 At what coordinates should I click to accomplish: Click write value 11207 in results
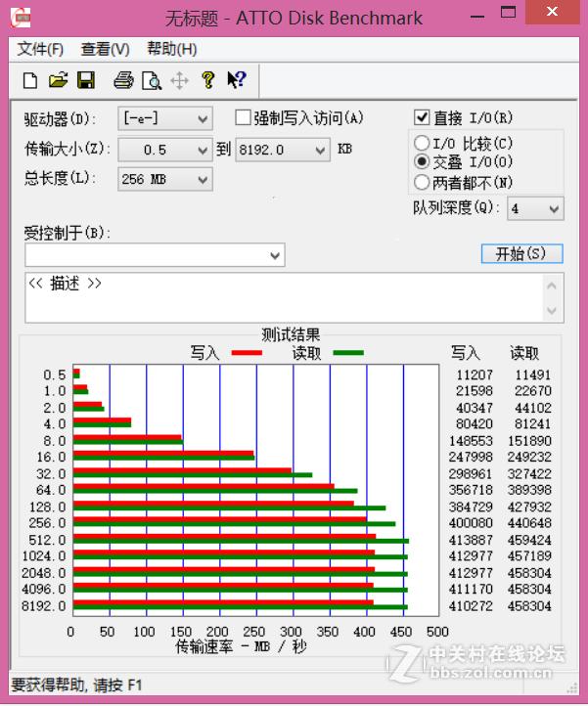(475, 375)
